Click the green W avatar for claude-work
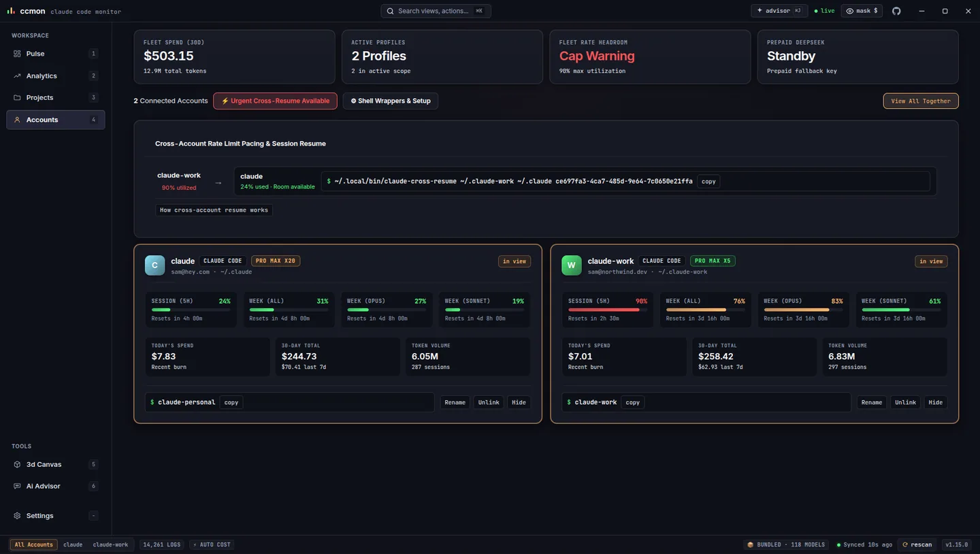The image size is (980, 554). pyautogui.click(x=571, y=265)
